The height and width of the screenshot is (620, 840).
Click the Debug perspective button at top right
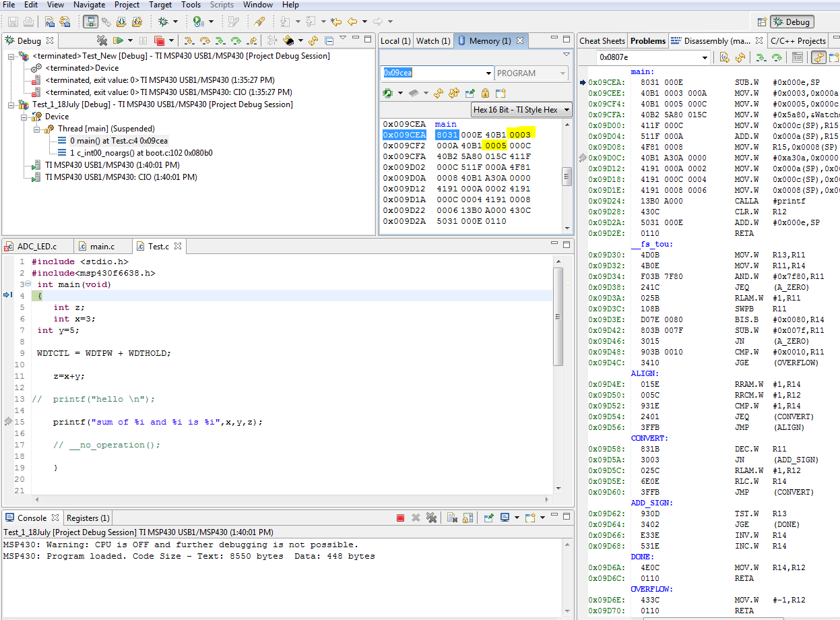tap(793, 21)
